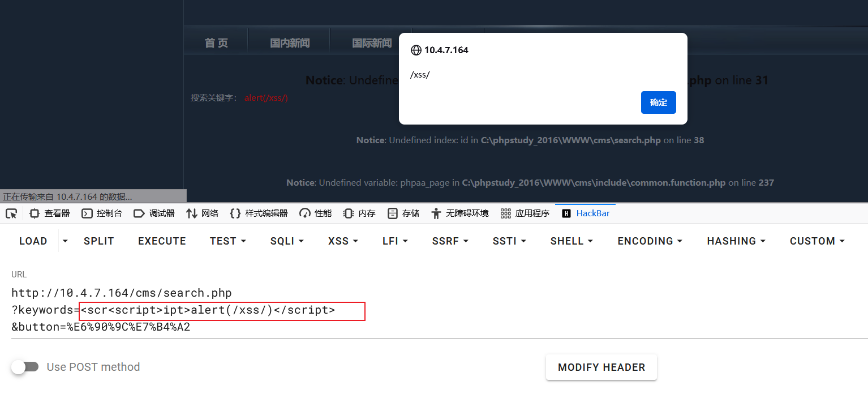Viewport: 868px width, 398px height.
Task: Open the Memory (内存) panel
Action: pyautogui.click(x=359, y=213)
